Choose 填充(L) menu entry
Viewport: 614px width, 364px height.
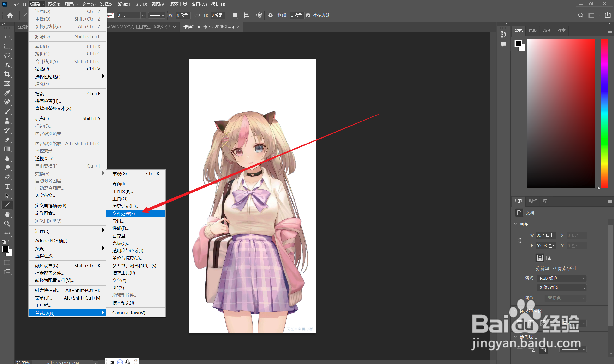point(67,118)
